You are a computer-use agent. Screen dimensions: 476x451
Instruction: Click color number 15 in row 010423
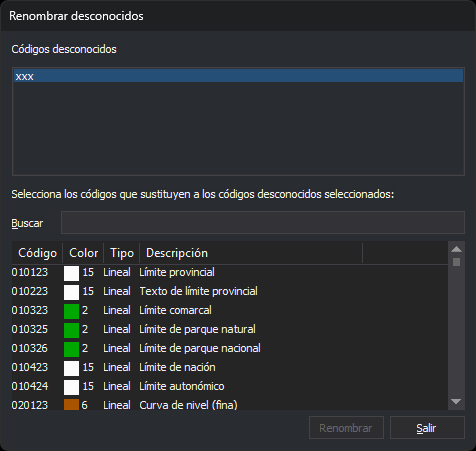click(88, 367)
